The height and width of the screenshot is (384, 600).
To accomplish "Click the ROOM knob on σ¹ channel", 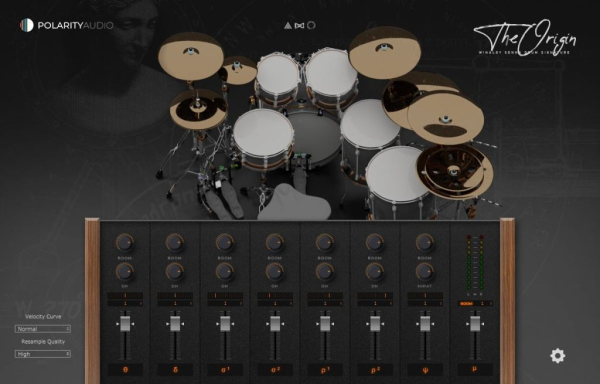I will tap(225, 242).
